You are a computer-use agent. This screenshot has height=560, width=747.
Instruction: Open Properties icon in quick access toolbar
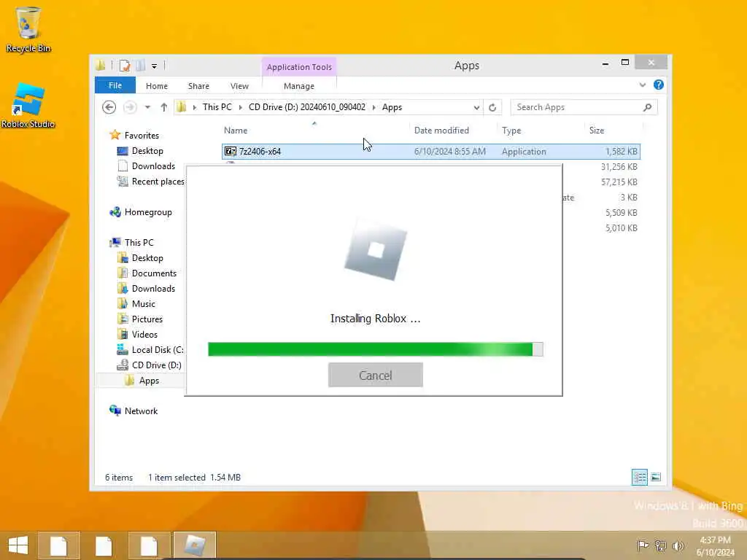point(125,66)
